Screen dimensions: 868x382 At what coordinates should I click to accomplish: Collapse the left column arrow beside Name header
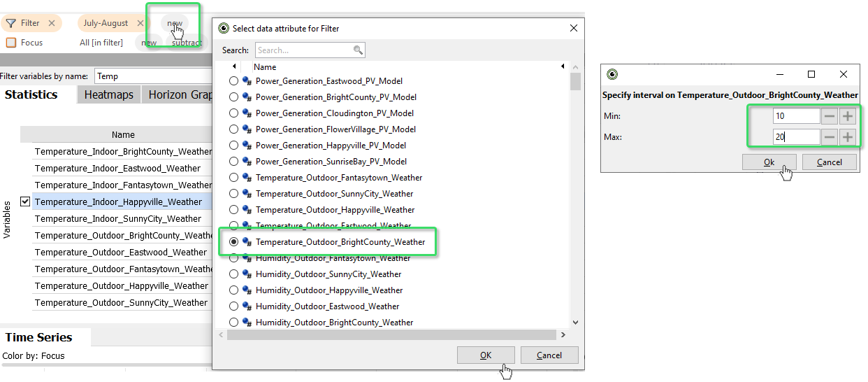[234, 66]
